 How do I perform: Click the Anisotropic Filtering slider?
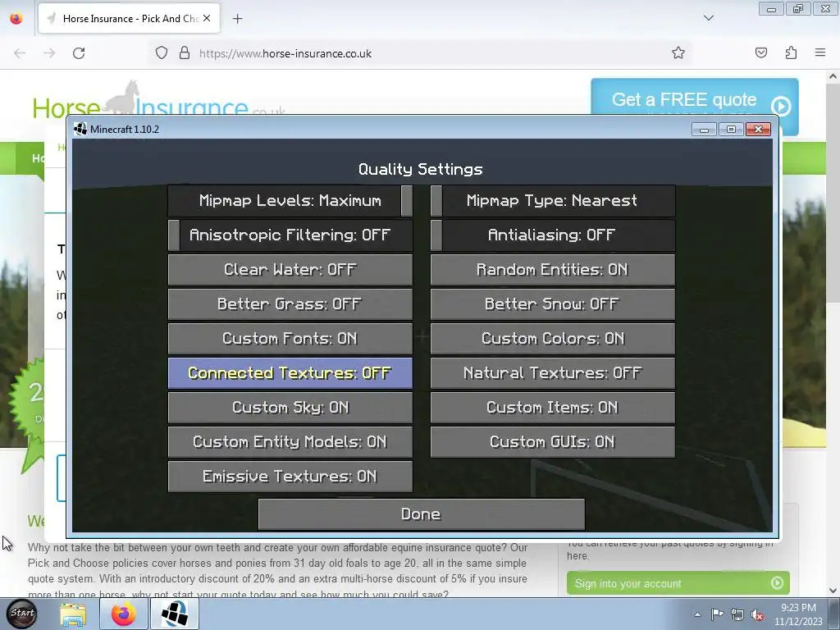pos(290,235)
